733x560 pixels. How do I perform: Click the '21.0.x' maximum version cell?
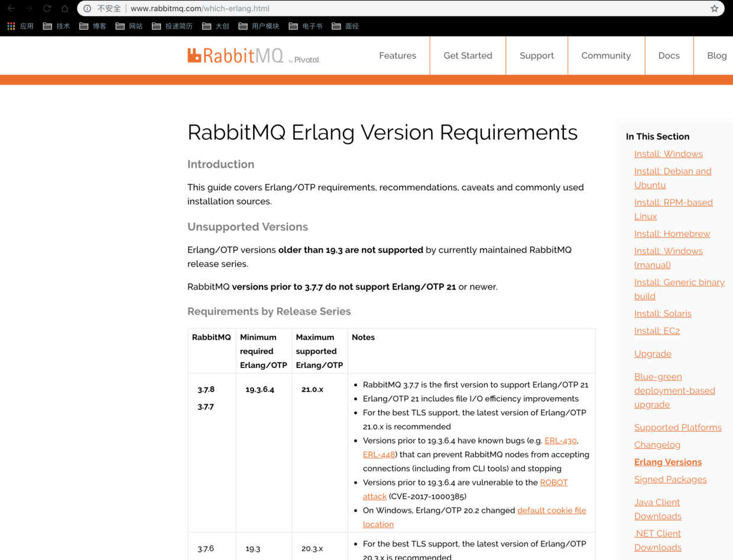[312, 389]
